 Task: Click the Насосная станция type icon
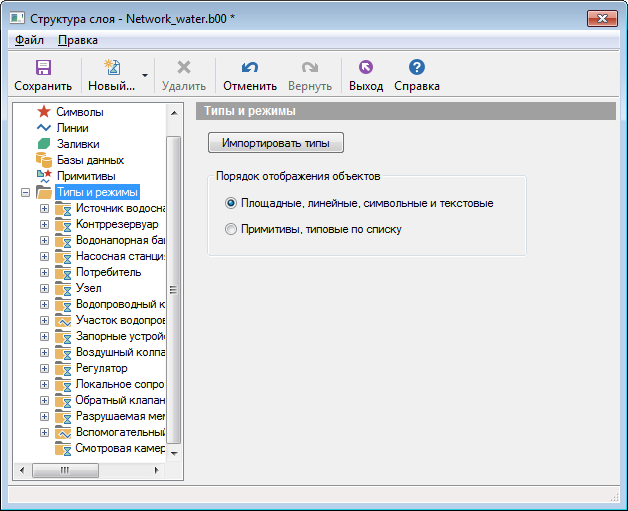pyautogui.click(x=63, y=257)
